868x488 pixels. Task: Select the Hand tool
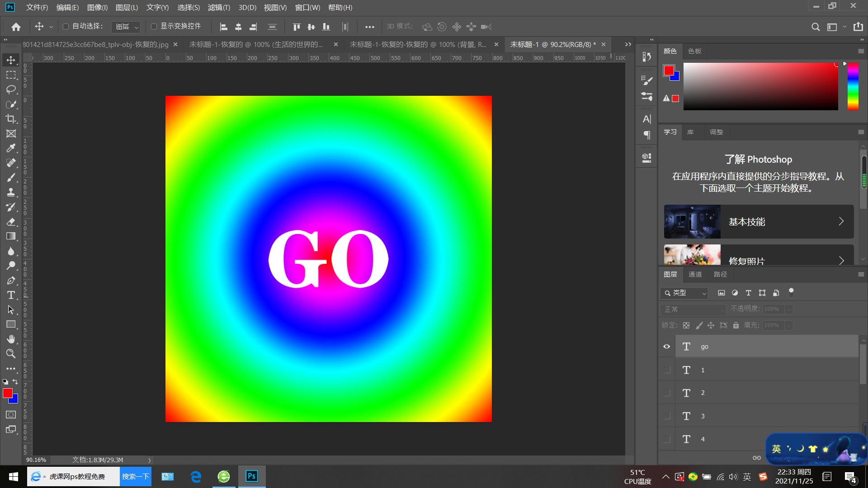(11, 339)
